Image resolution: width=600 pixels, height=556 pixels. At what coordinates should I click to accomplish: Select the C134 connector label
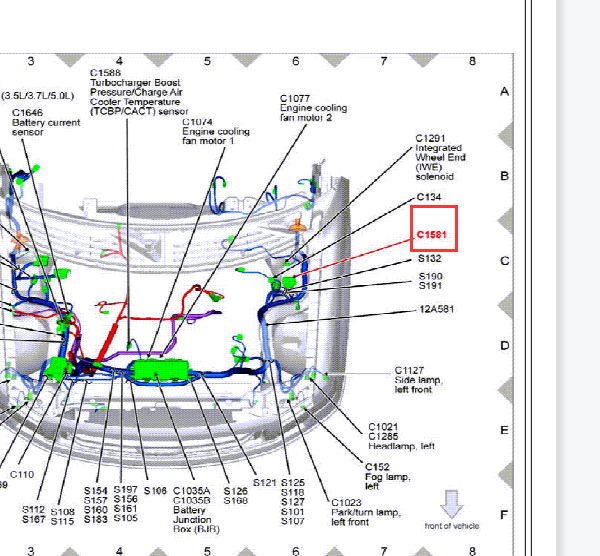point(429,197)
